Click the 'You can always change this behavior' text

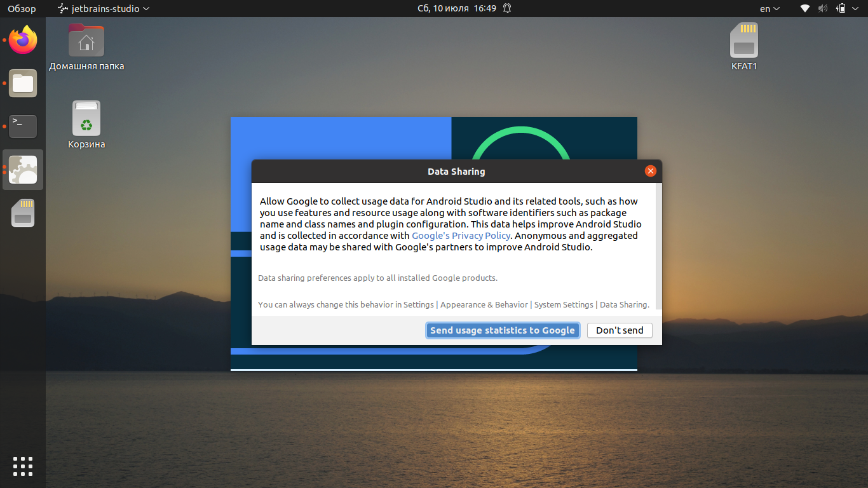click(454, 305)
